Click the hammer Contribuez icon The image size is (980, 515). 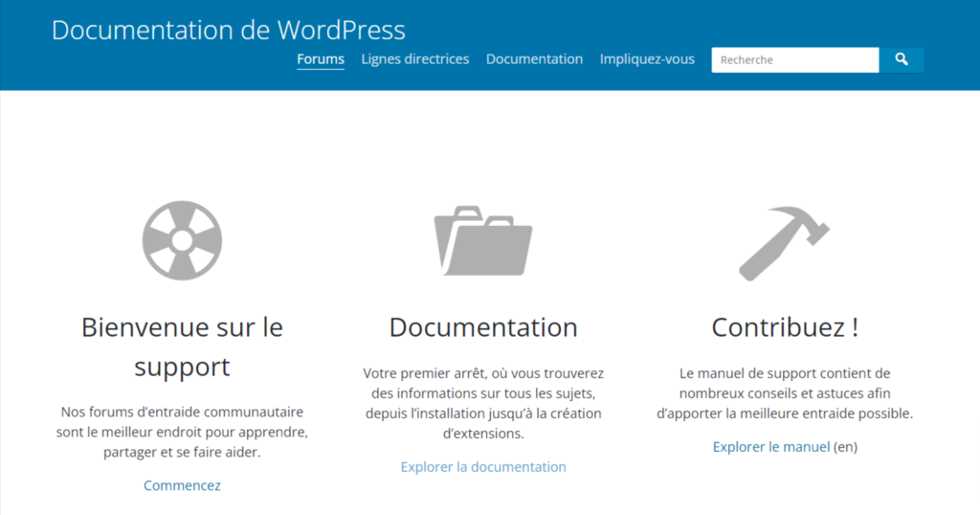click(784, 243)
